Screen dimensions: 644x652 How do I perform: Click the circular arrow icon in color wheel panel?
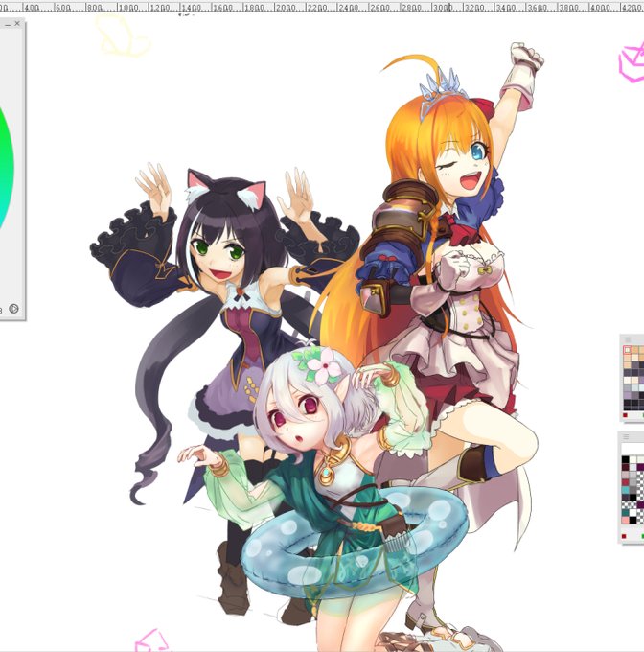13,309
